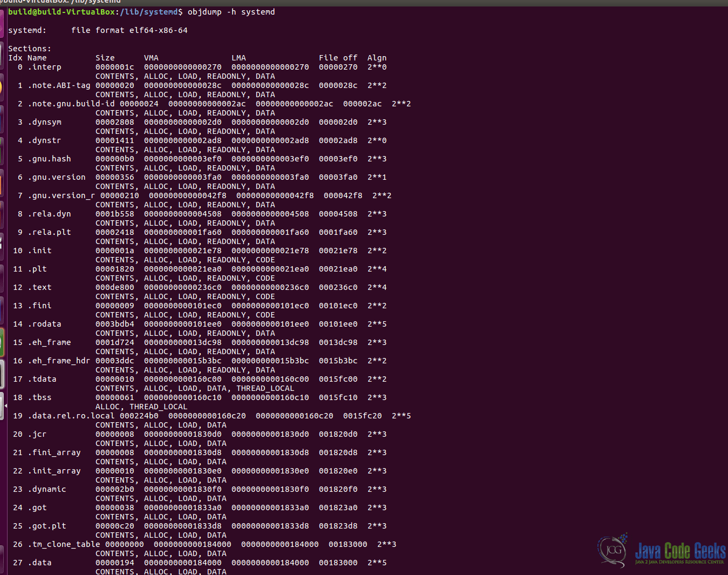Click the '.interp' section row

pyautogui.click(x=45, y=67)
